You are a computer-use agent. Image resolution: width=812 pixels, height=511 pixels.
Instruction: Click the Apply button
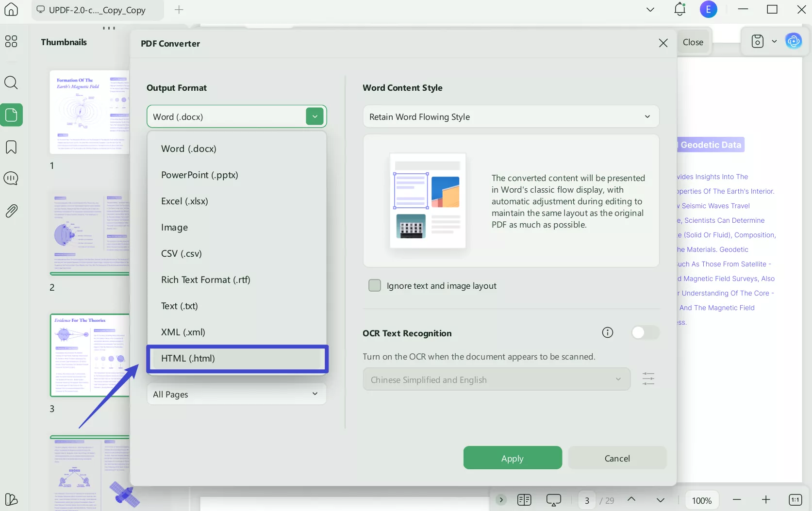click(x=512, y=458)
